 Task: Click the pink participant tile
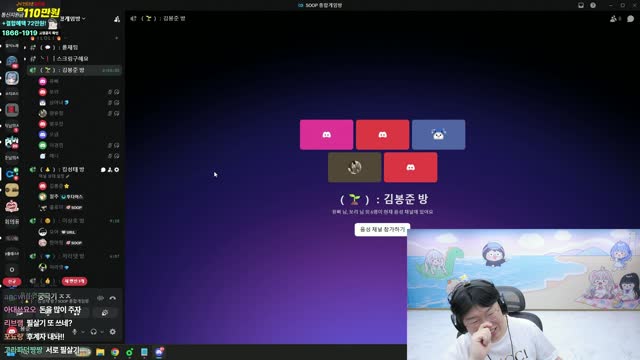coord(327,135)
